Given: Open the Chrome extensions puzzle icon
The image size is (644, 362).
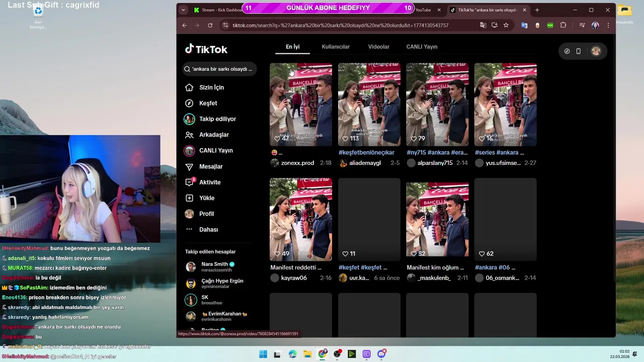Looking at the screenshot, I should 563,25.
